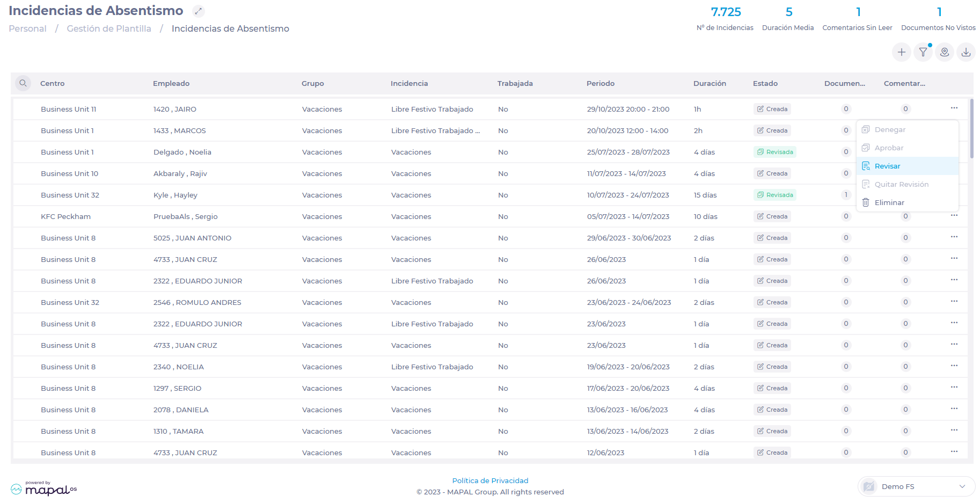Click the MAPAL OS logo
Image resolution: width=980 pixels, height=503 pixels.
point(44,489)
